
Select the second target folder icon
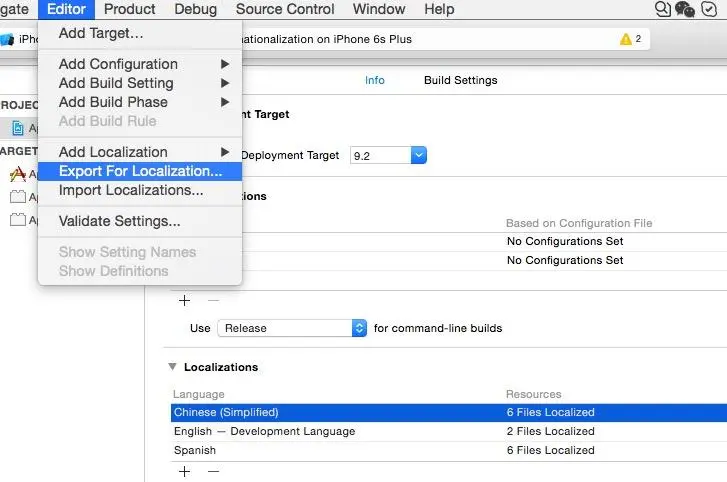coord(18,197)
